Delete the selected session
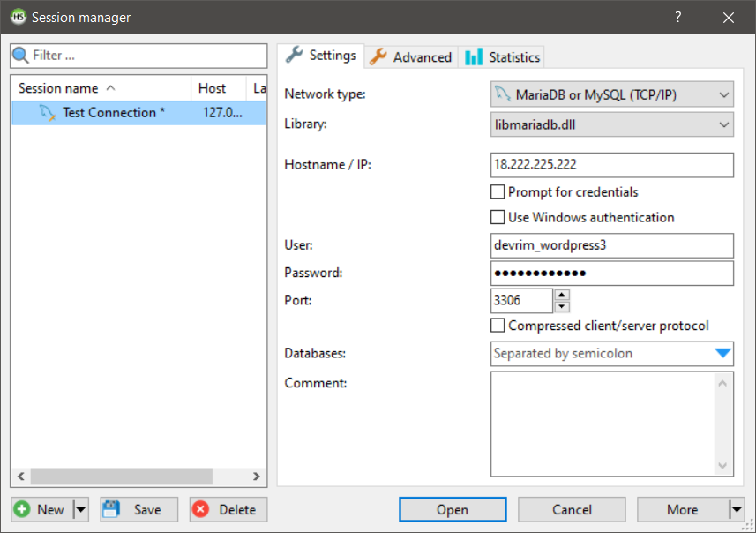Viewport: 756px width, 533px height. pos(228,509)
